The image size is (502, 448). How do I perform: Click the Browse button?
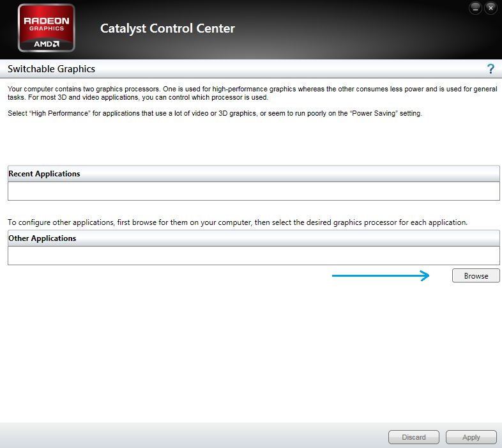[x=476, y=275]
